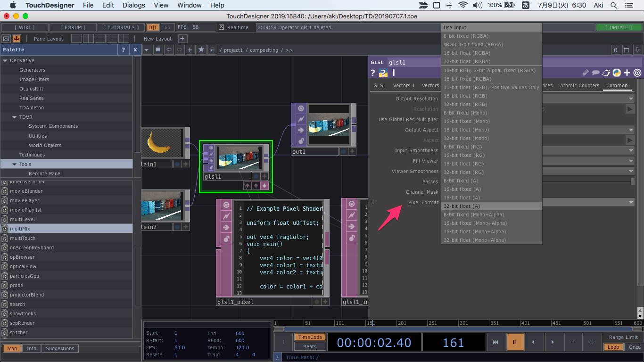The image size is (644, 362).
Task: Set playback mode to Once instead of Loop
Action: coord(635,346)
